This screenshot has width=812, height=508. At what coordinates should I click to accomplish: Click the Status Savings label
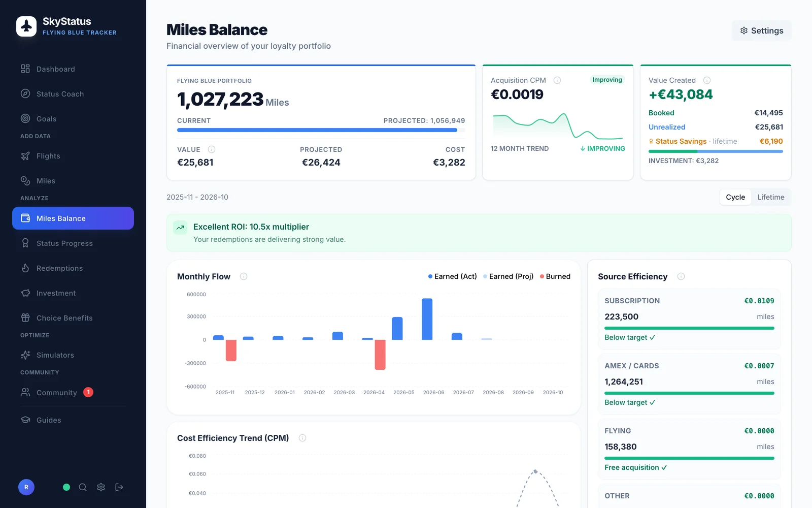681,141
